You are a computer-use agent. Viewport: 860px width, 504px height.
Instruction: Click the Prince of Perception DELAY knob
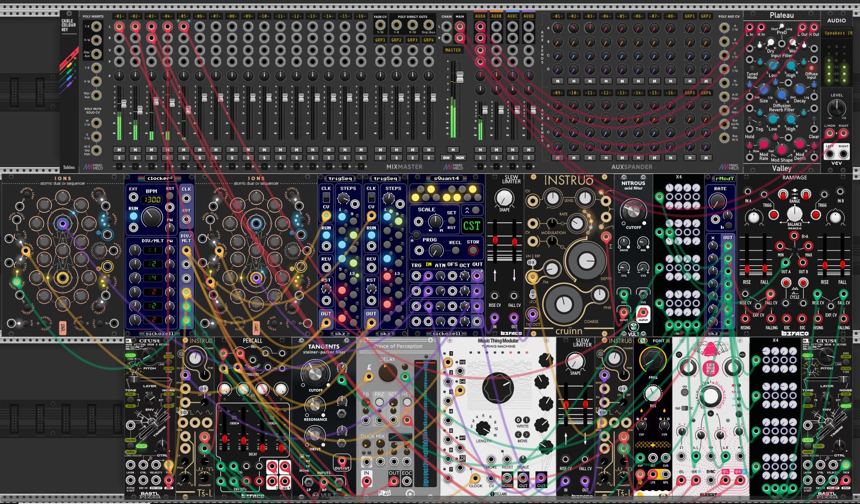(x=388, y=373)
